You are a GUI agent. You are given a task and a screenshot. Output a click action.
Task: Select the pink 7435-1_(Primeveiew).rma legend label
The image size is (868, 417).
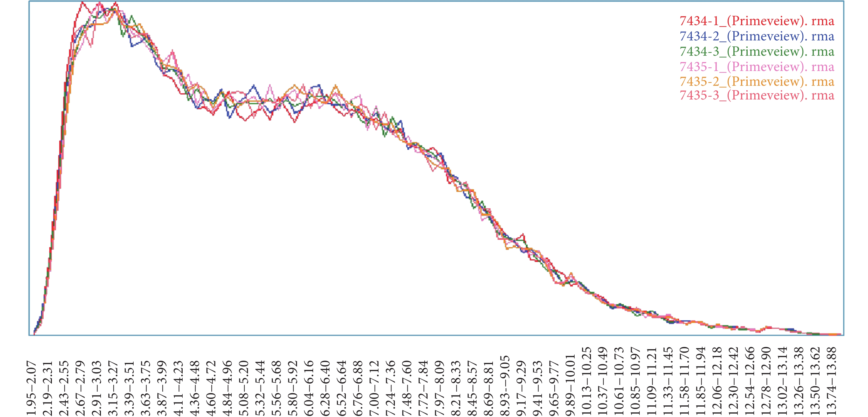coord(757,67)
